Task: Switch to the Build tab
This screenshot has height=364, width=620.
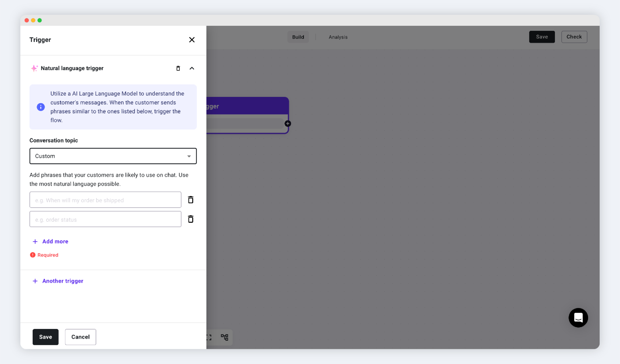Action: click(x=298, y=37)
